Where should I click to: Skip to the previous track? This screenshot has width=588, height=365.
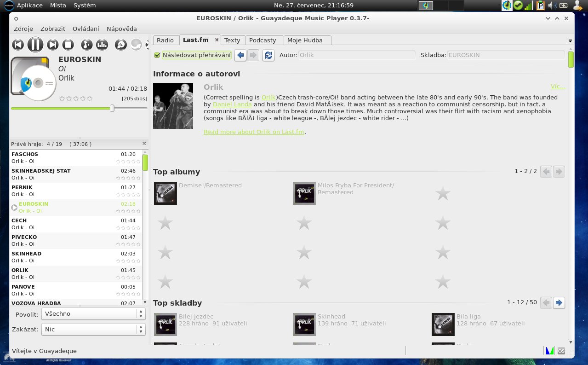[18, 45]
